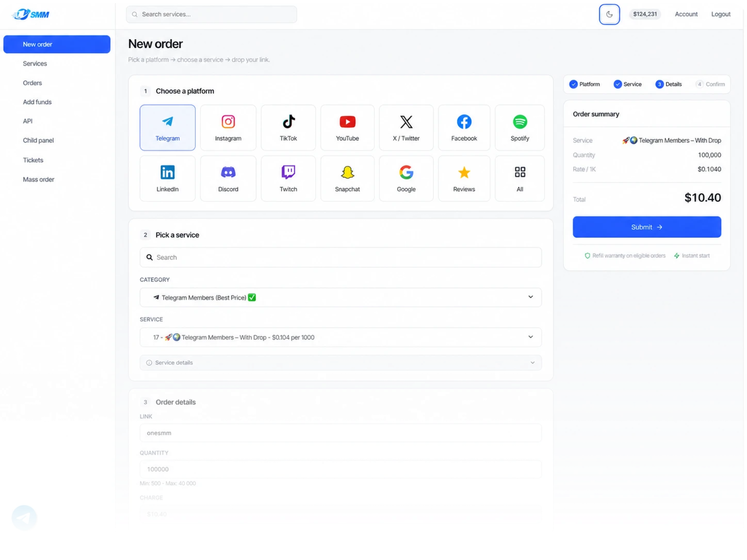Open Services in sidebar
Image resolution: width=747 pixels, height=560 pixels.
35,64
